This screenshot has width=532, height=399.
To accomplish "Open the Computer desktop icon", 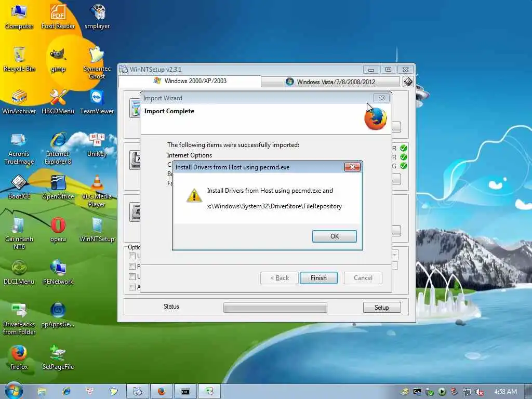I will pos(19,16).
